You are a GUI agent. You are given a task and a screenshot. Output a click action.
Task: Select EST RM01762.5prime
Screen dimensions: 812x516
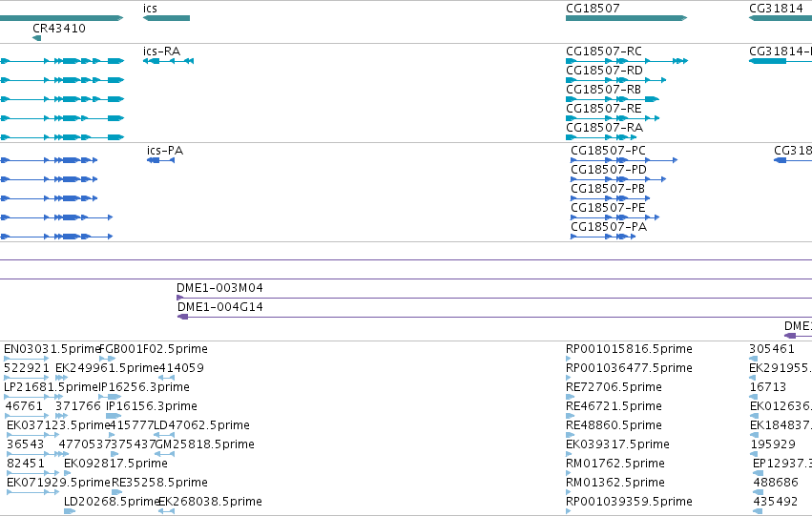coord(615,464)
